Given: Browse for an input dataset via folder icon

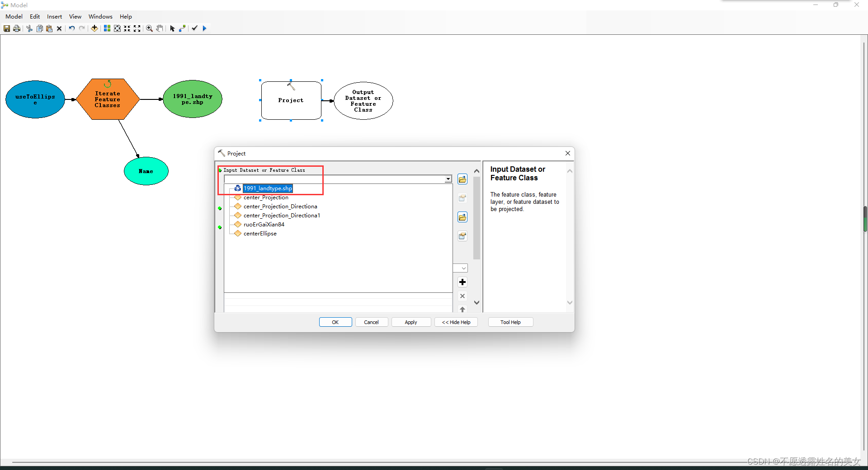Looking at the screenshot, I should 462,179.
